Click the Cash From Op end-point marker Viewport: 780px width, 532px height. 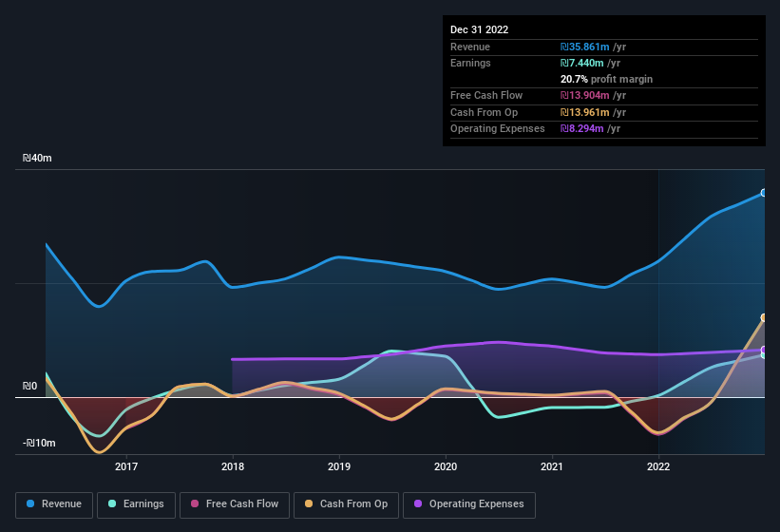[764, 317]
